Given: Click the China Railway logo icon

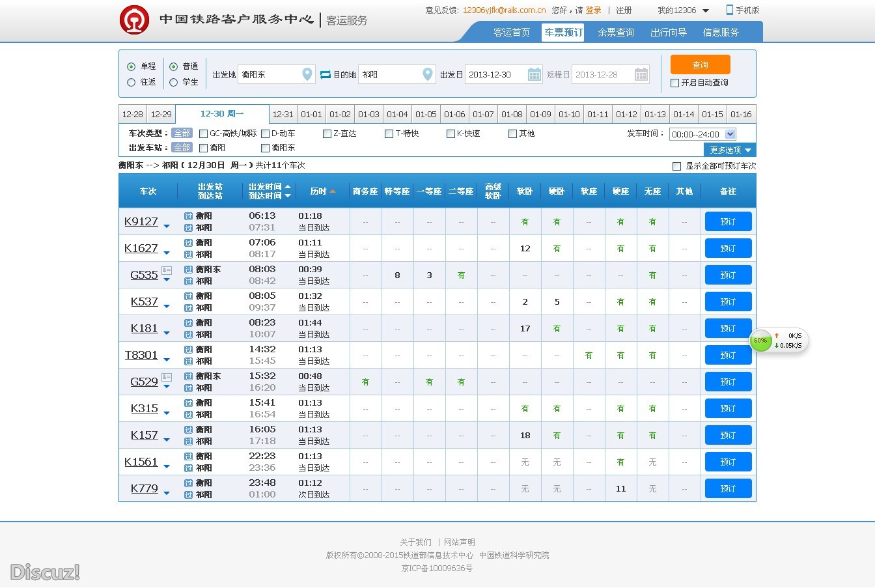Looking at the screenshot, I should 134,20.
